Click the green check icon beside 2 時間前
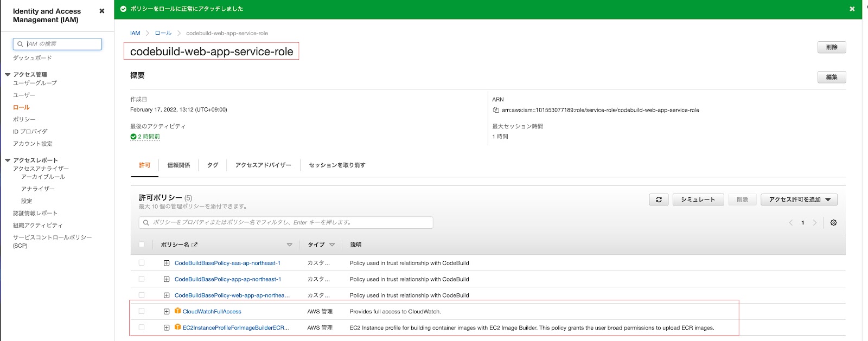This screenshot has width=868, height=341. click(x=133, y=137)
